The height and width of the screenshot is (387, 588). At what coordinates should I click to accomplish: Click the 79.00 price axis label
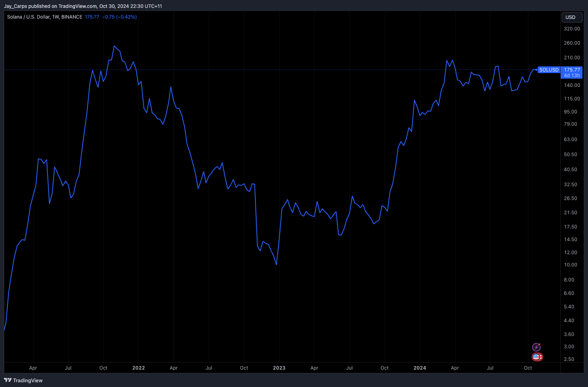pos(571,124)
